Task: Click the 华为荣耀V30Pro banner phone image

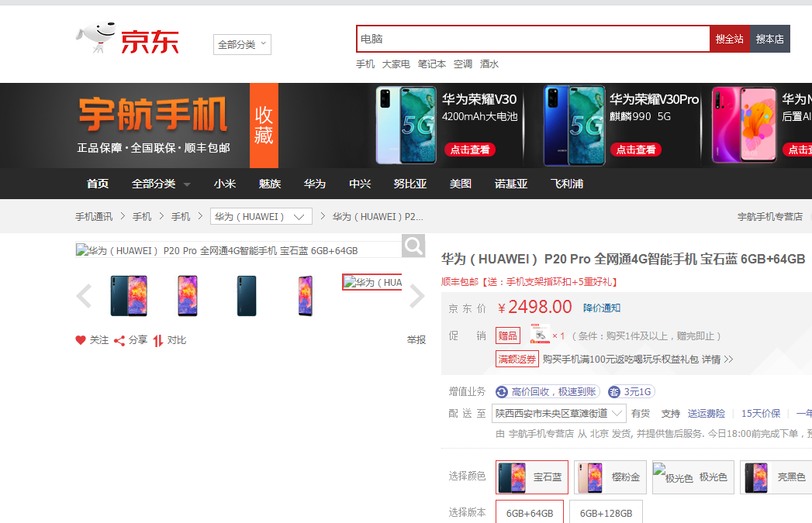Action: (575, 126)
